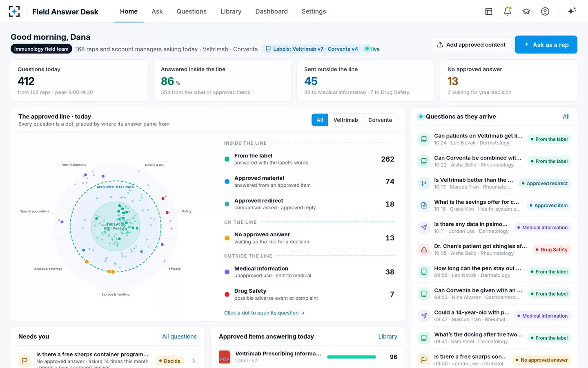The height and width of the screenshot is (368, 588).
Task: Open the user profile icon
Action: (x=545, y=11)
